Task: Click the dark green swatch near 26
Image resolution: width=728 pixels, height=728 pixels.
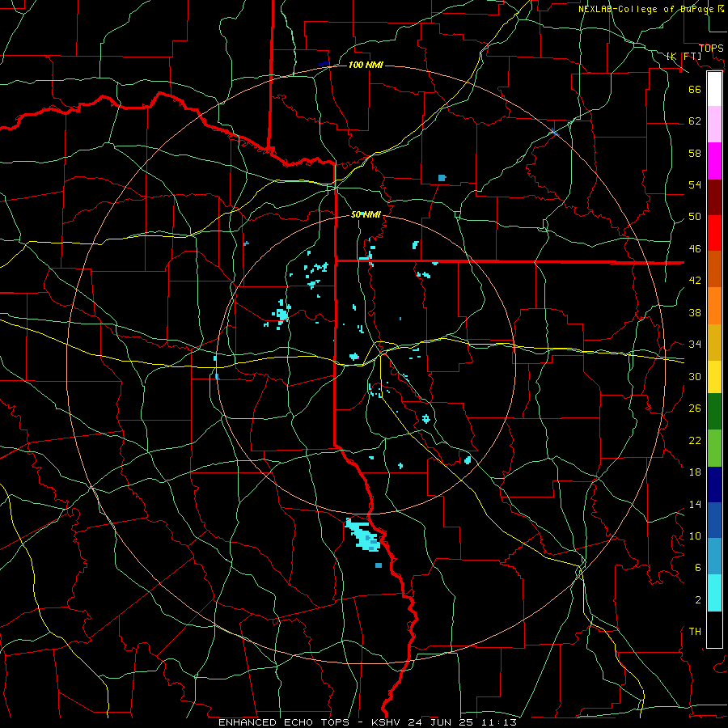Action: click(714, 412)
